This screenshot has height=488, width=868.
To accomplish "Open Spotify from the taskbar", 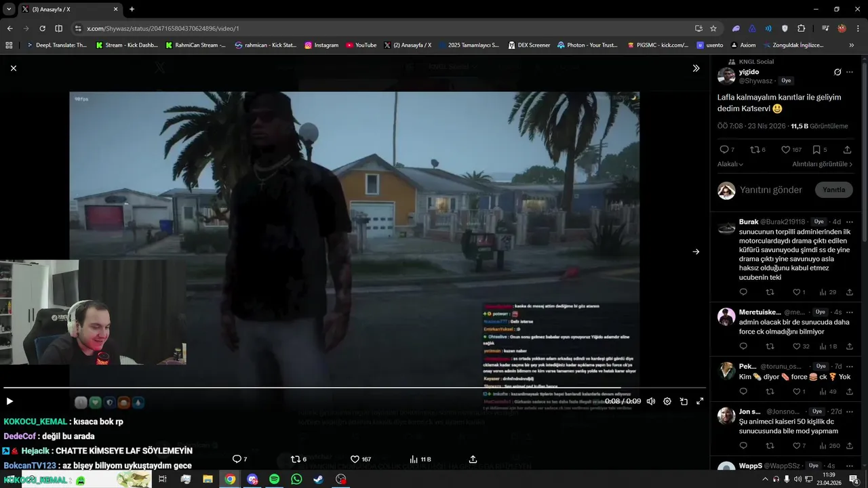I will click(274, 479).
